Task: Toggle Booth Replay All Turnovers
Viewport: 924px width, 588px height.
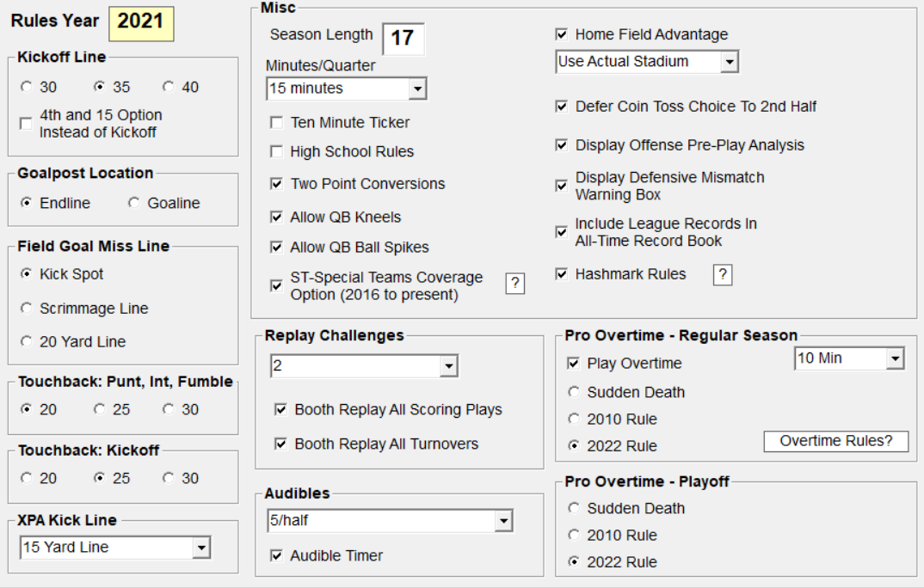Action: [x=280, y=444]
